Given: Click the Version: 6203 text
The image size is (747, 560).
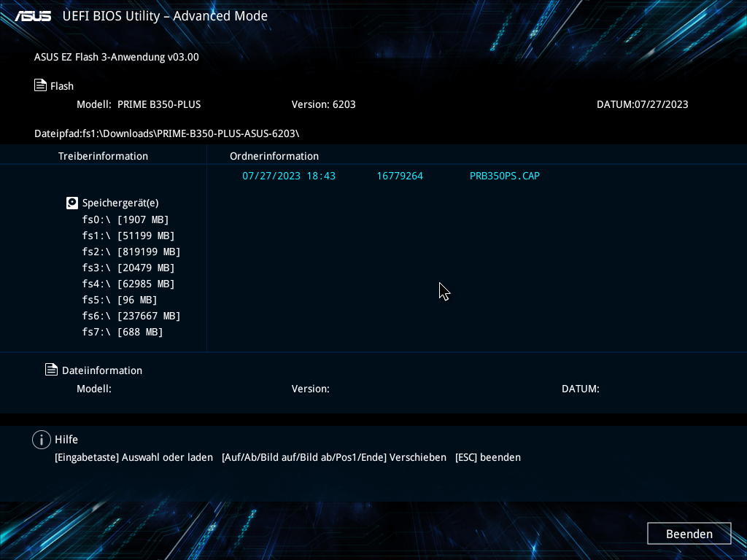Looking at the screenshot, I should coord(323,104).
